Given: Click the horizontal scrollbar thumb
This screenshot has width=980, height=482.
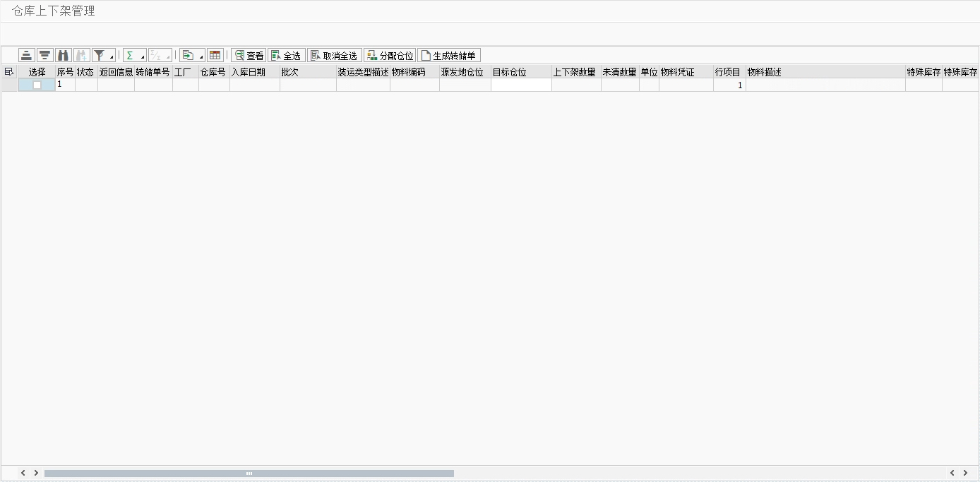Looking at the screenshot, I should pyautogui.click(x=249, y=474).
